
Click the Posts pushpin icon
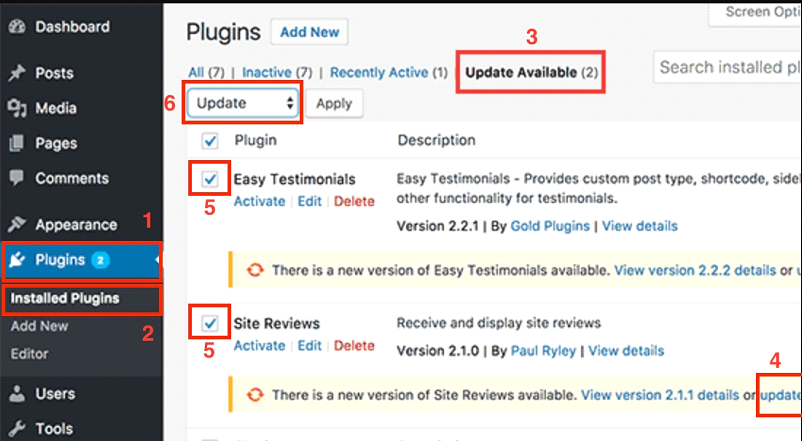[x=17, y=73]
